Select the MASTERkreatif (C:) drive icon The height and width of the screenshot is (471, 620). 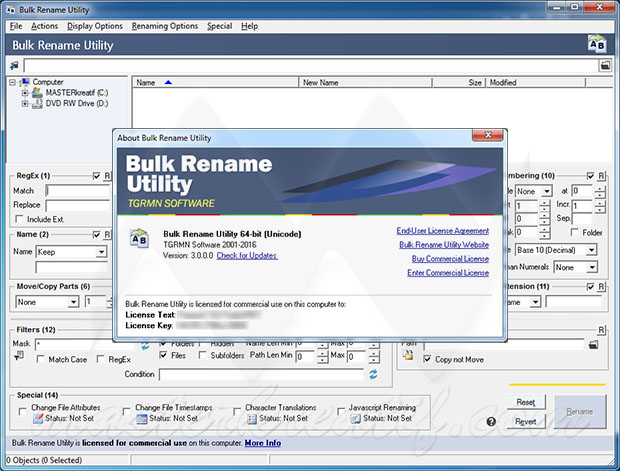[x=37, y=93]
